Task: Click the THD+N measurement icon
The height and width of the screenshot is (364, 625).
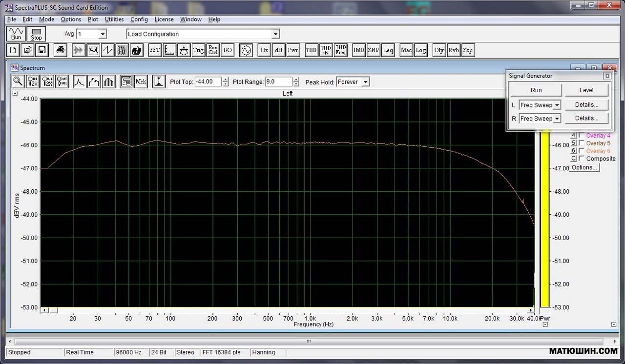Action: [x=326, y=50]
